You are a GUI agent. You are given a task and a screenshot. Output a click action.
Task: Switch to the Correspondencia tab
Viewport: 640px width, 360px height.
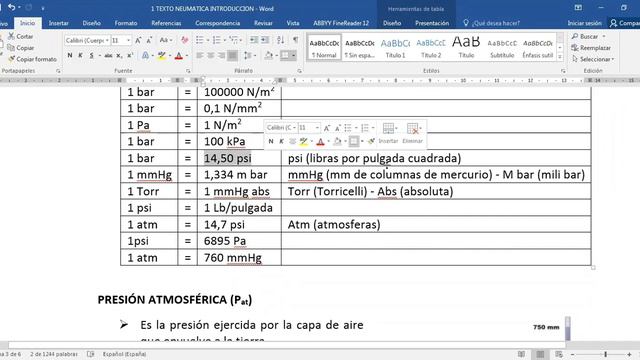pyautogui.click(x=218, y=23)
